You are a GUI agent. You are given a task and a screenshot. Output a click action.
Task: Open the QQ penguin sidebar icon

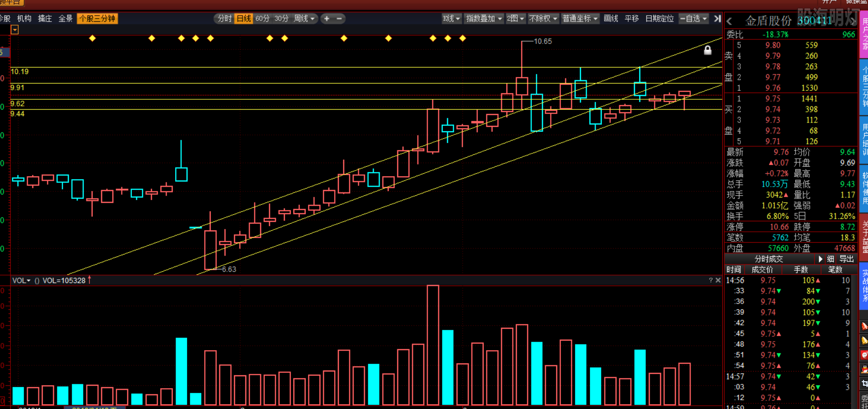click(x=864, y=369)
